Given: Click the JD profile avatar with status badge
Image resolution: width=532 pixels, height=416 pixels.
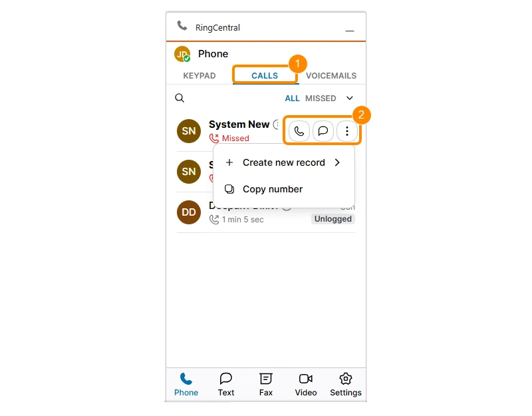Looking at the screenshot, I should pyautogui.click(x=182, y=54).
